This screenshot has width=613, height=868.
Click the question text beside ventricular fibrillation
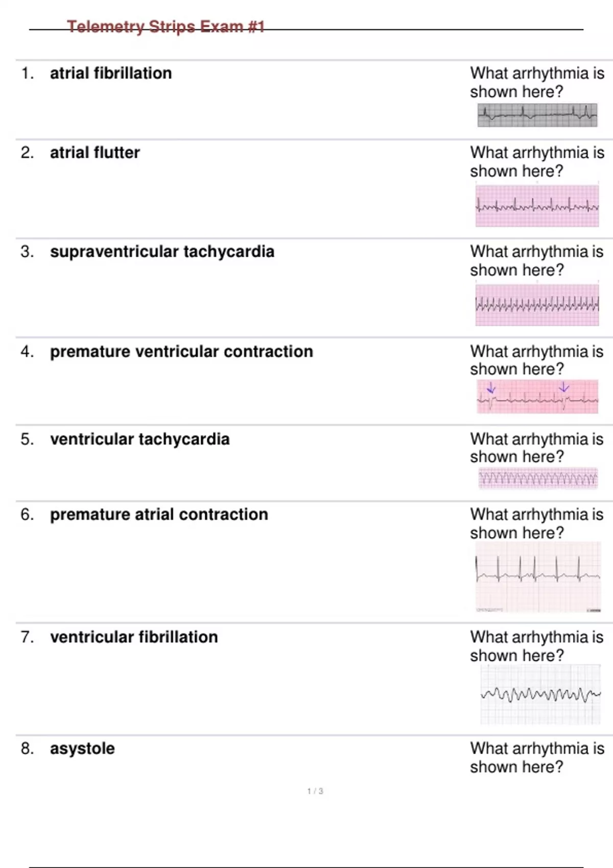(x=536, y=646)
